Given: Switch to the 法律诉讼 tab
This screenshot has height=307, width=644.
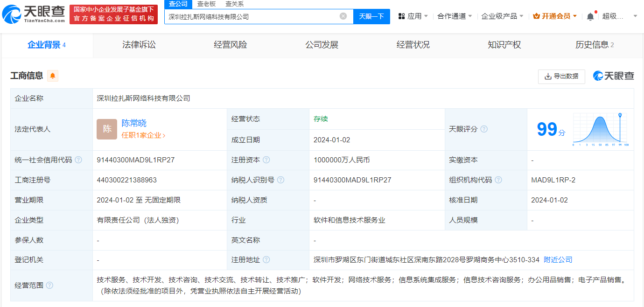Looking at the screenshot, I should [139, 45].
